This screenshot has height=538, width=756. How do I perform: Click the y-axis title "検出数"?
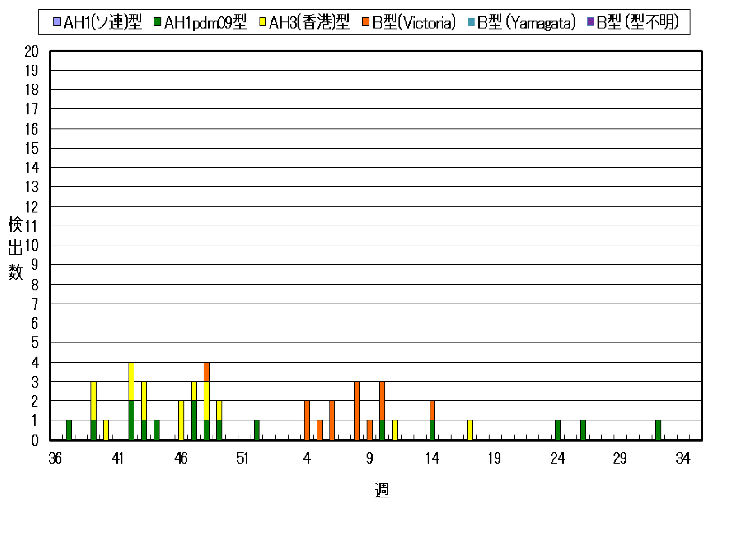[x=16, y=248]
